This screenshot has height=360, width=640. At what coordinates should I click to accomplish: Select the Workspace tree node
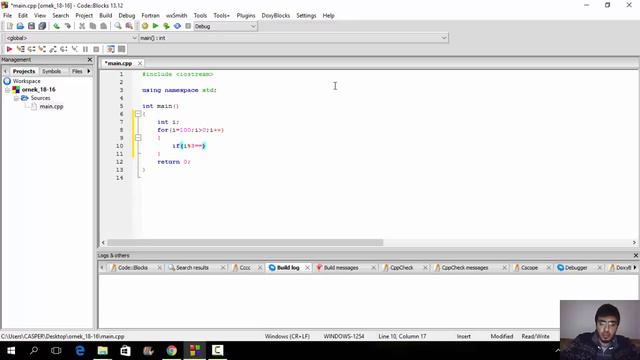coord(27,81)
